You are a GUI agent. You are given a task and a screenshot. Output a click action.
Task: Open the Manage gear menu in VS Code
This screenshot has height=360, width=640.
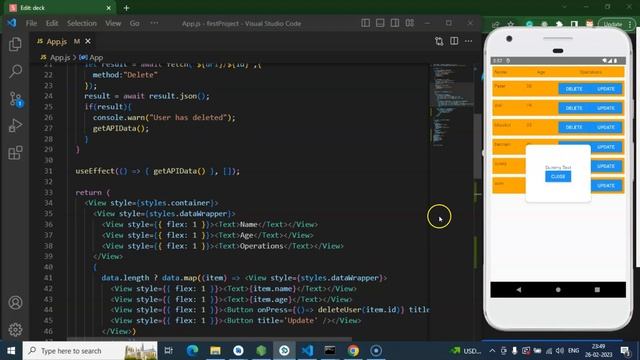[15, 329]
